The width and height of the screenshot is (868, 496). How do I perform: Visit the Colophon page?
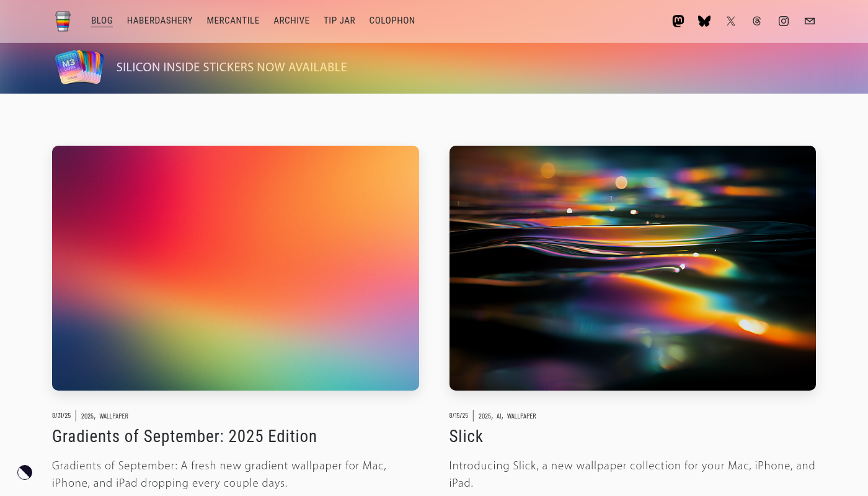(x=392, y=20)
